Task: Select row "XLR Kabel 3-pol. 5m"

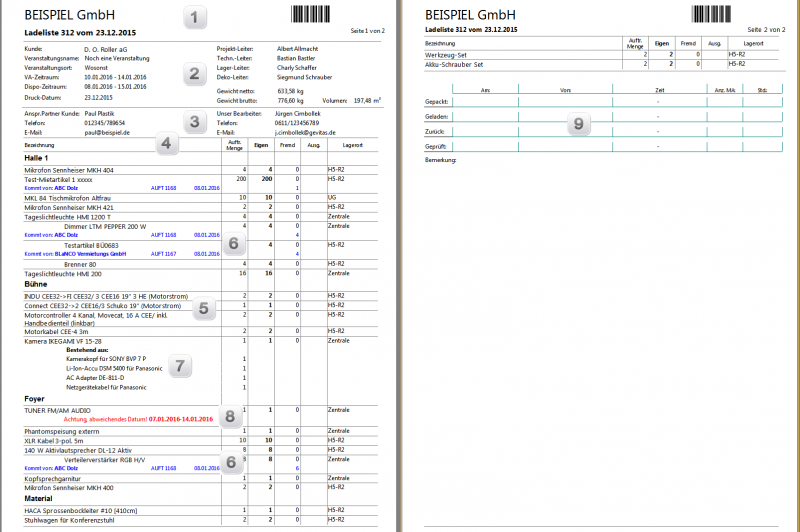Action: [201, 441]
